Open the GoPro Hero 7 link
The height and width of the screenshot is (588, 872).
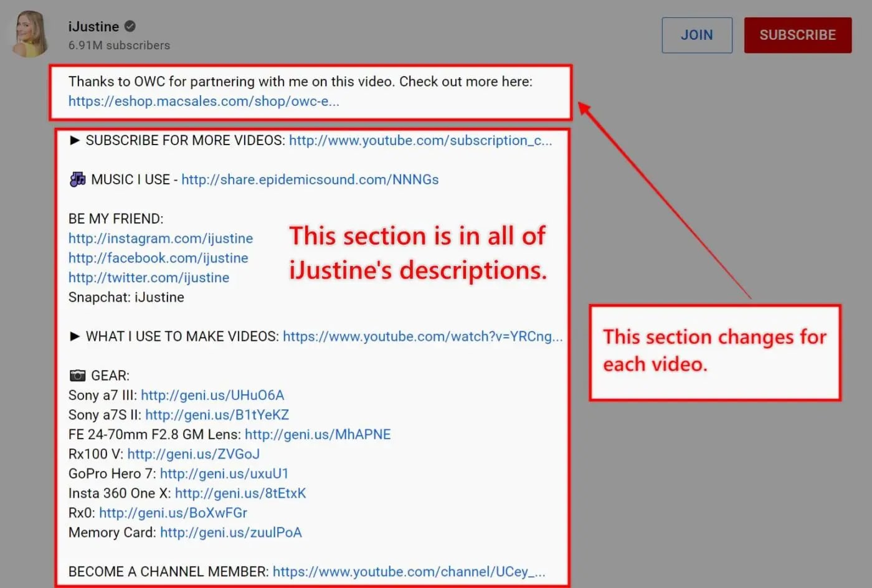(224, 473)
